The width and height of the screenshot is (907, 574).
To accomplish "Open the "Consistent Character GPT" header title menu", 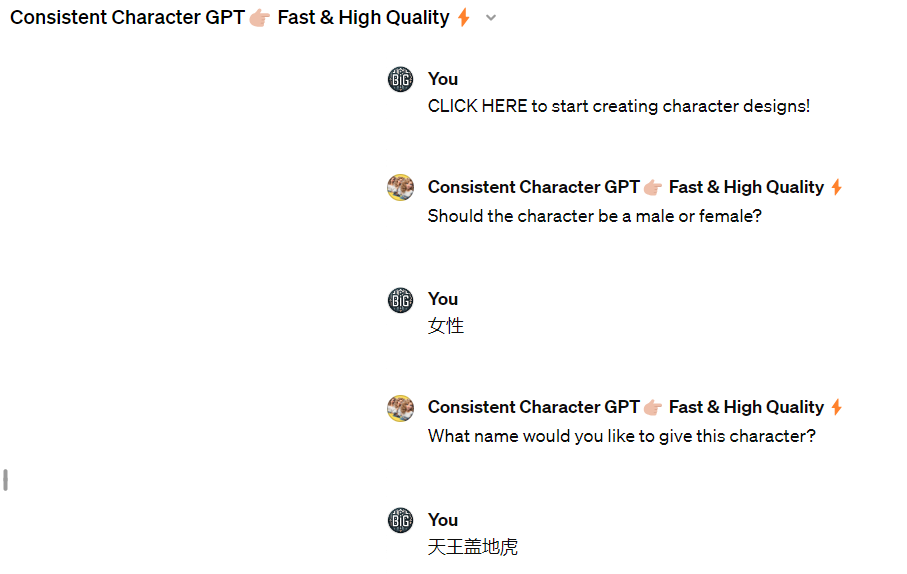I will (x=127, y=18).
